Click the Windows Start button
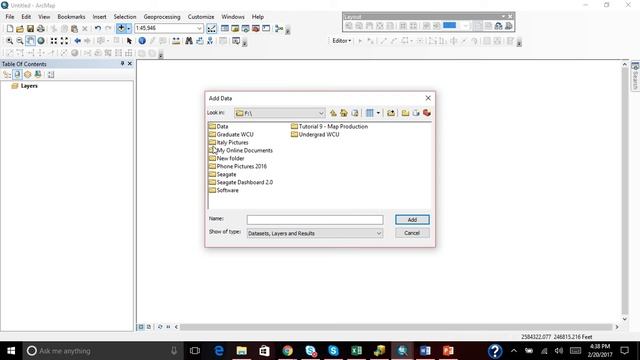640x360 pixels. pyautogui.click(x=11, y=351)
